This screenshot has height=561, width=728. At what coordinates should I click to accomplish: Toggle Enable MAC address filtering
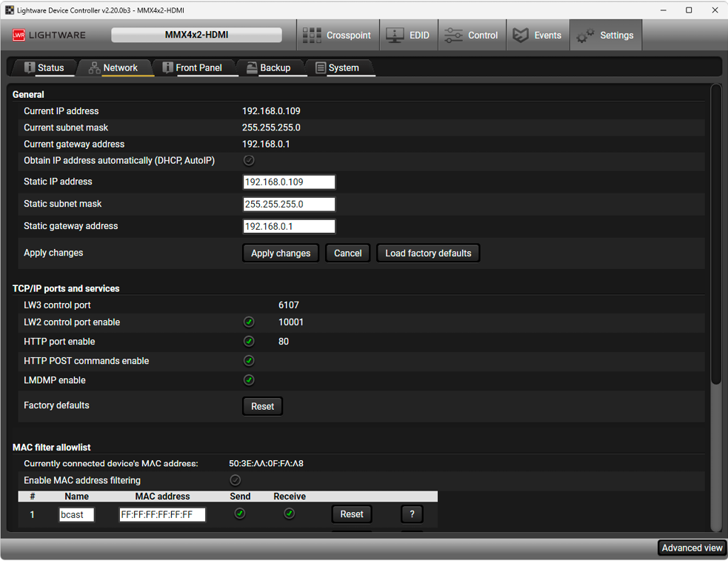tap(236, 480)
